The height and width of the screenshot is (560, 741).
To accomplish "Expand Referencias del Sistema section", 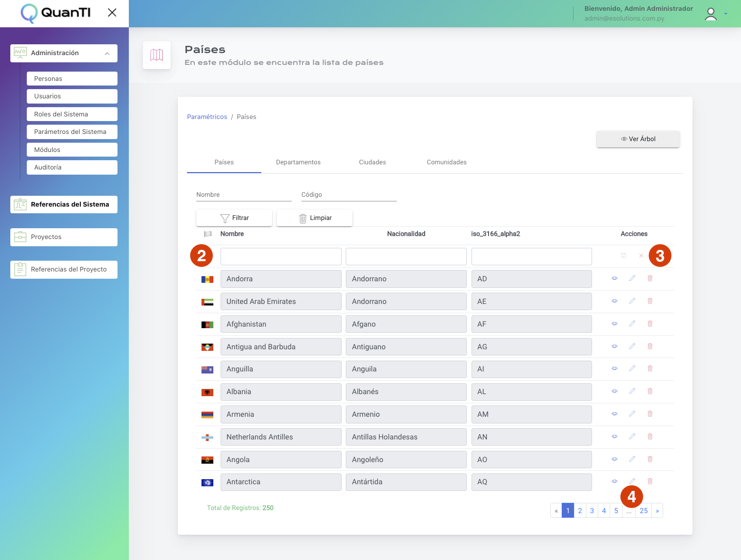I will pyautogui.click(x=64, y=205).
